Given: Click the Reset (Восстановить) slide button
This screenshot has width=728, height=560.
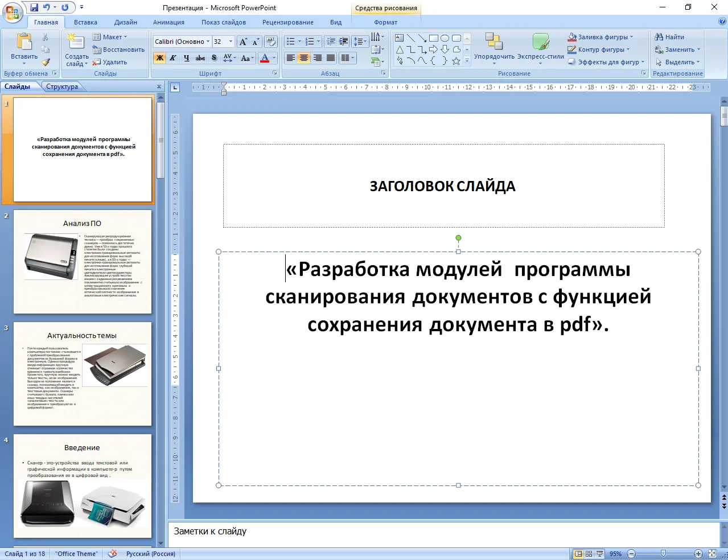Looking at the screenshot, I should [118, 50].
